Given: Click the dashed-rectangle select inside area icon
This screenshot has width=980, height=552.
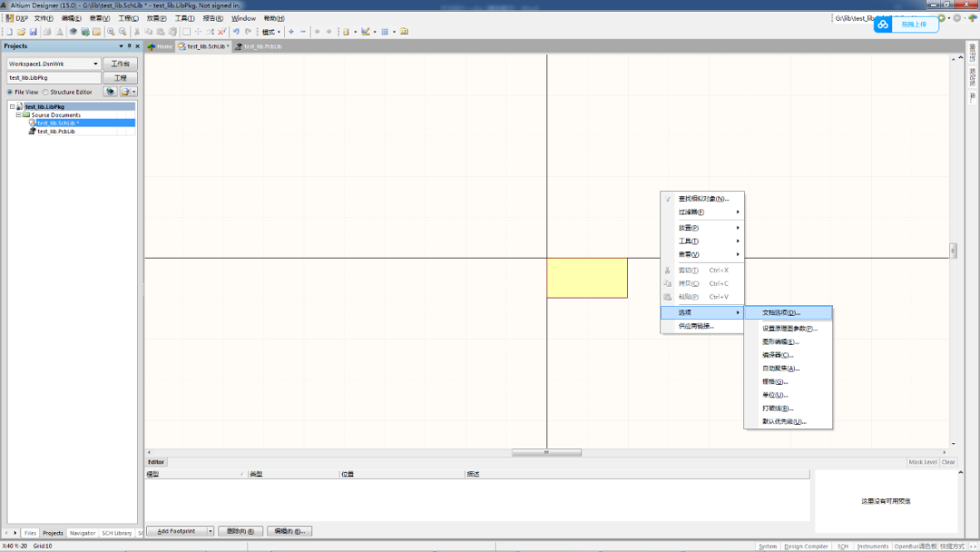Looking at the screenshot, I should tap(186, 32).
